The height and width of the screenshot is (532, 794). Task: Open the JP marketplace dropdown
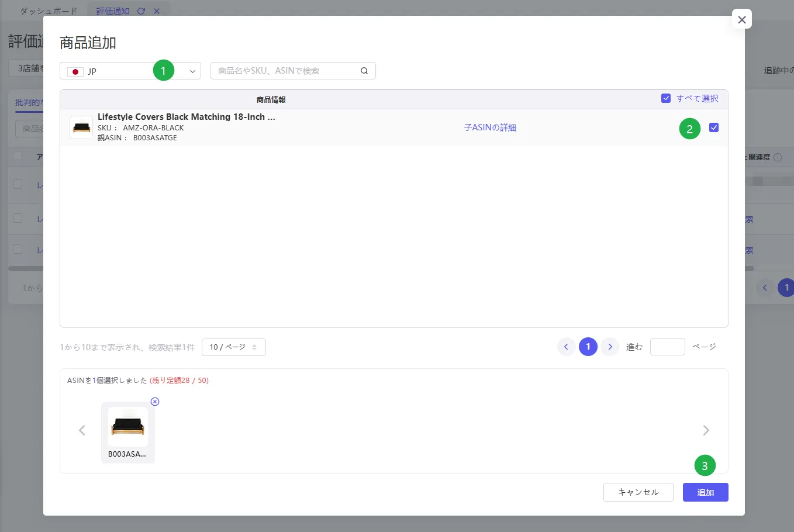point(130,71)
